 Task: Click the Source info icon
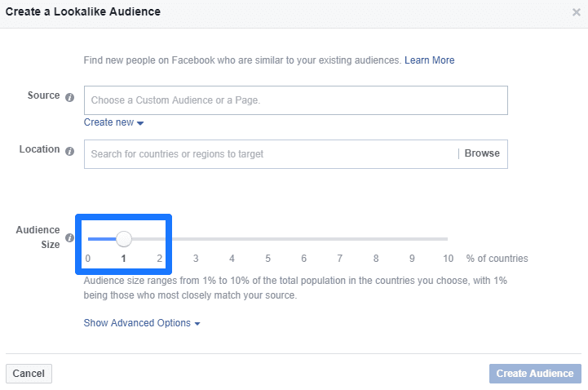pyautogui.click(x=70, y=98)
